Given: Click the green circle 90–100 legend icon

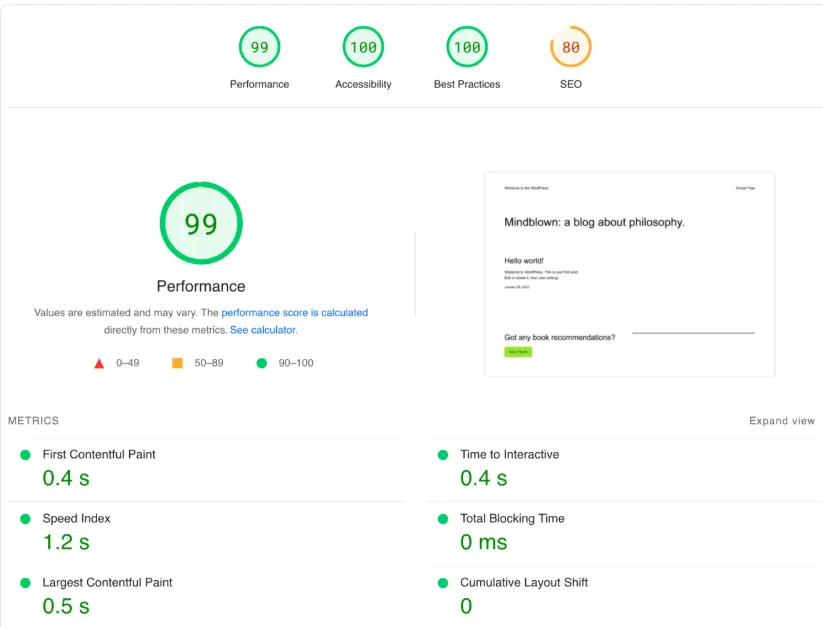Looking at the screenshot, I should tap(261, 363).
